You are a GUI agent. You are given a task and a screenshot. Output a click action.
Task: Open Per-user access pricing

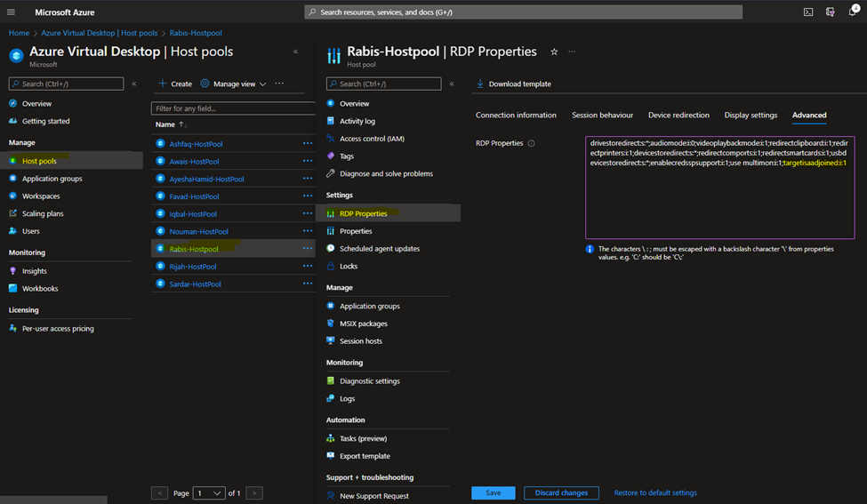[58, 328]
